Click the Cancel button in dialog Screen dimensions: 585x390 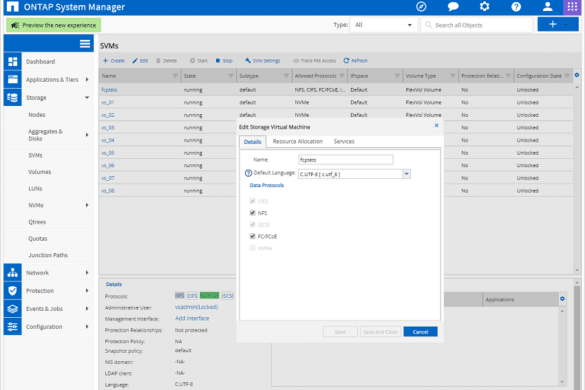click(x=420, y=332)
